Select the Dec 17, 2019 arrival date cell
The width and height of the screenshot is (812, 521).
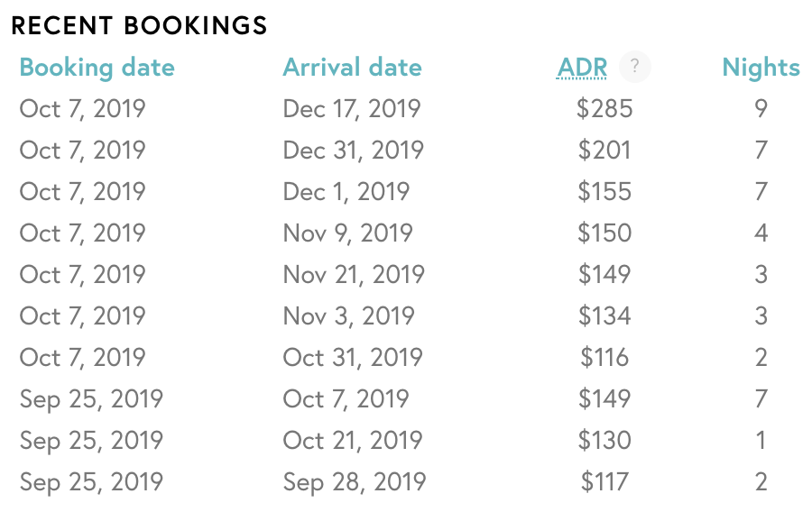pos(352,109)
